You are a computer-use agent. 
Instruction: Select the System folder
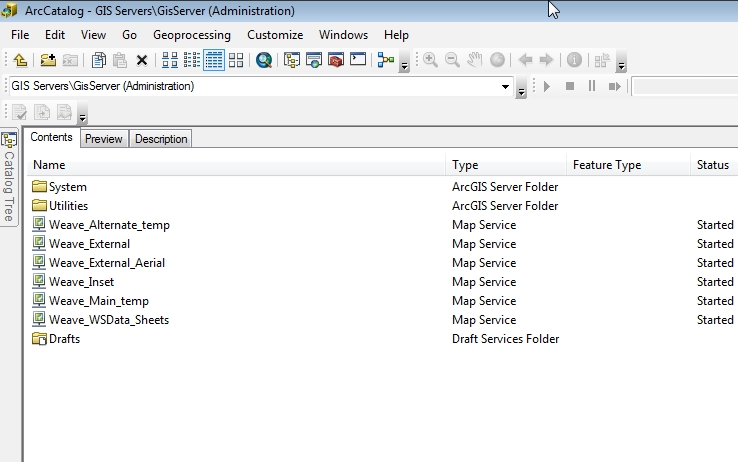click(60, 187)
